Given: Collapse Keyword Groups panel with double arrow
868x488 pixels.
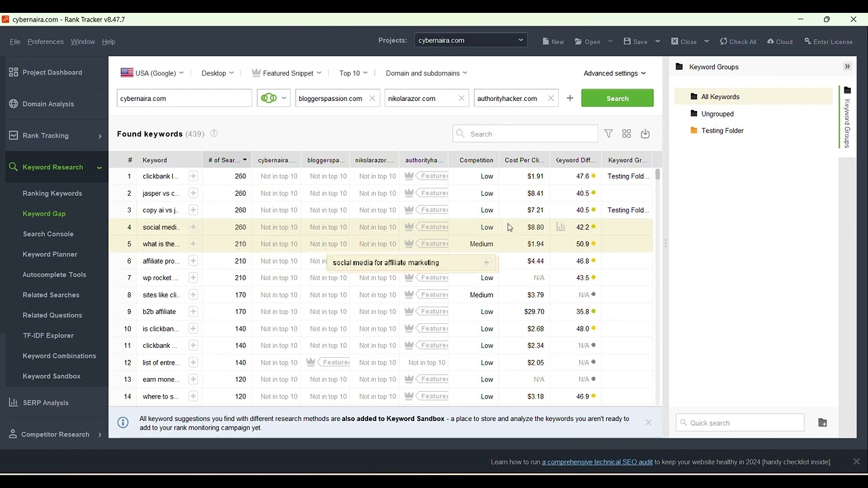Looking at the screenshot, I should click(847, 66).
